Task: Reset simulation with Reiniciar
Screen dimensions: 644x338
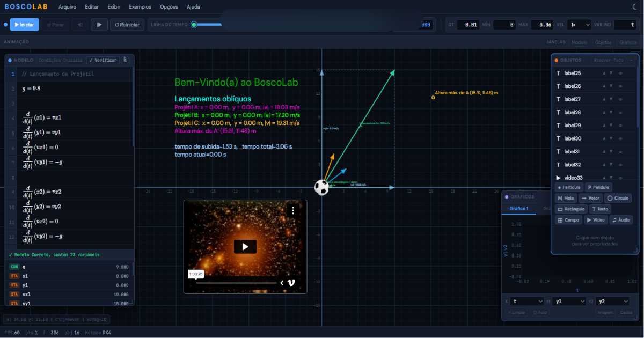Action: (x=127, y=25)
